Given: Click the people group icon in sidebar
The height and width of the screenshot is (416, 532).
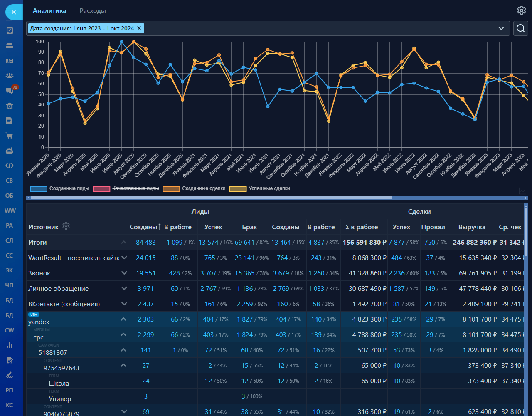Looking at the screenshot, I should 10,75.
